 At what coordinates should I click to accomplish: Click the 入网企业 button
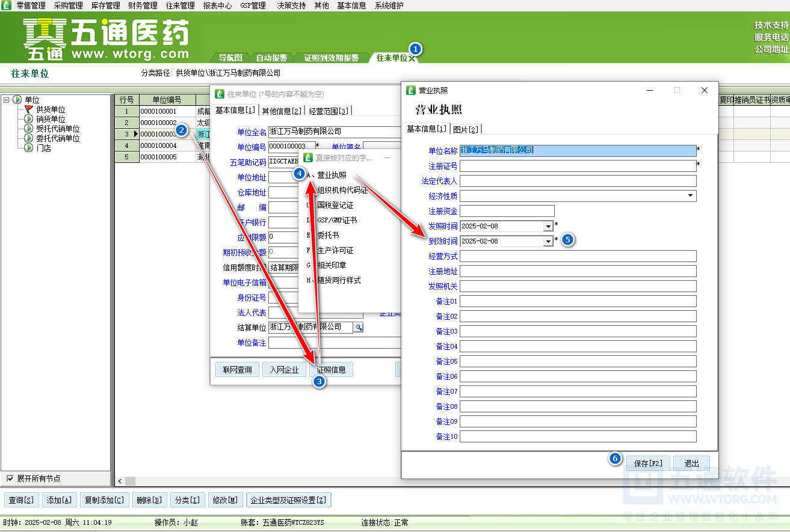[284, 370]
